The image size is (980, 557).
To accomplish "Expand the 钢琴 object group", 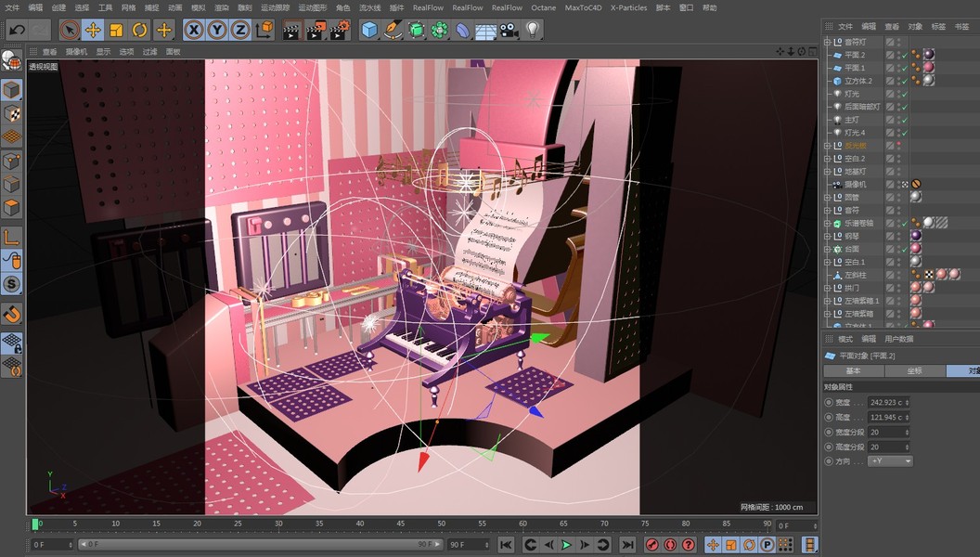I will click(828, 236).
